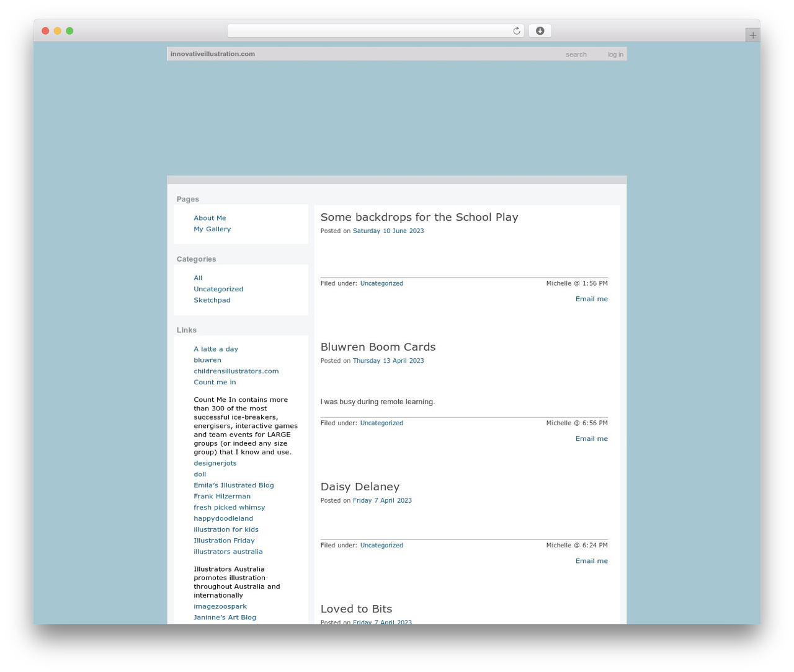
Task: Reload page with the refresh icon
Action: point(516,31)
